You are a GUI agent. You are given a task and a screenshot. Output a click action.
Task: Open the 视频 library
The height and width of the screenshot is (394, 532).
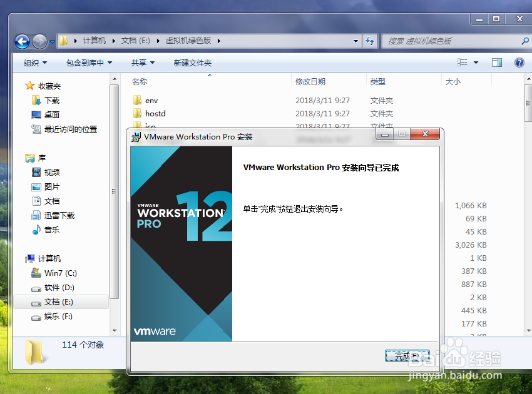tap(52, 172)
